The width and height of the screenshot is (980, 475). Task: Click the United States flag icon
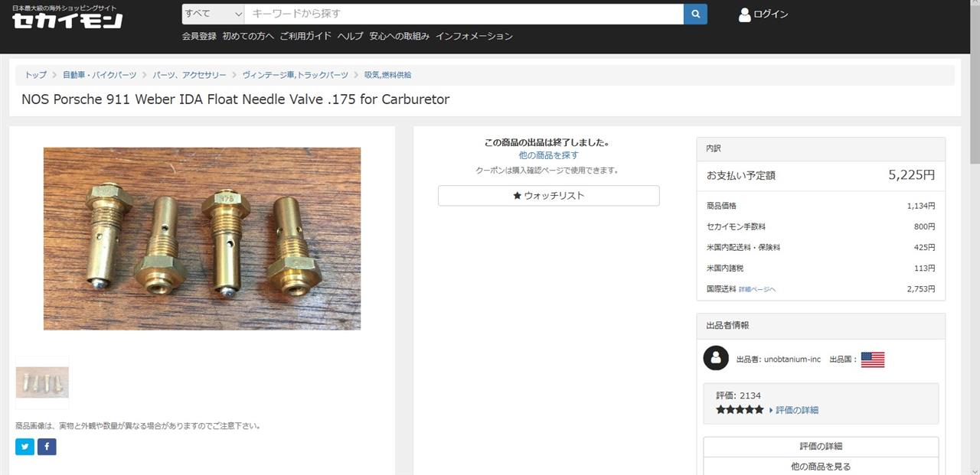(873, 360)
